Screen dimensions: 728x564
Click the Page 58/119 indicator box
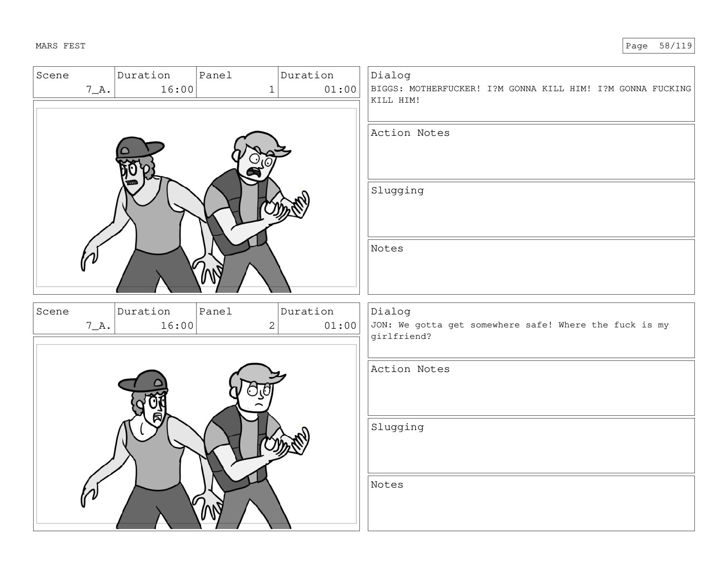coord(658,46)
